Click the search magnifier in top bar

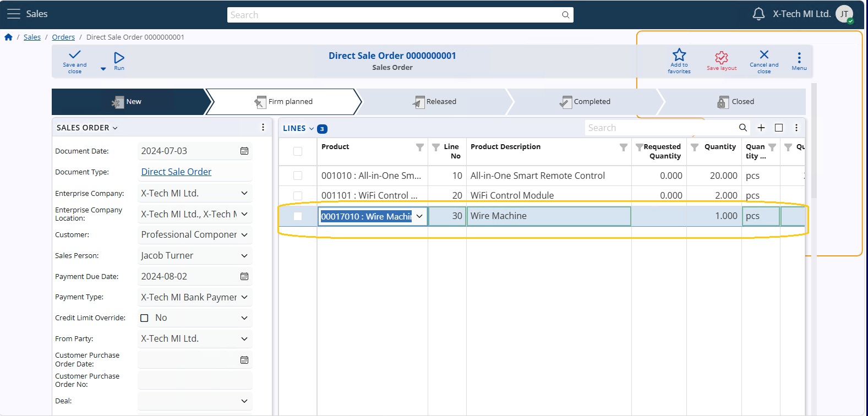[565, 15]
